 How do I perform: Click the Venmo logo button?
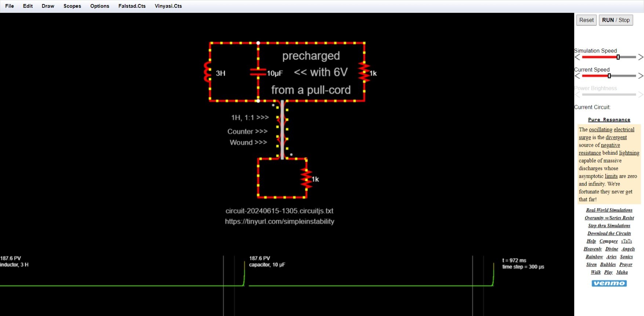(x=609, y=283)
